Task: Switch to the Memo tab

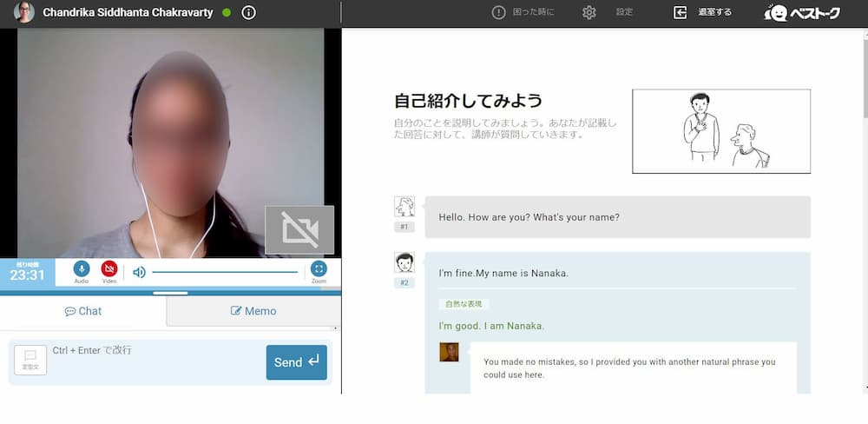Action: pyautogui.click(x=253, y=311)
